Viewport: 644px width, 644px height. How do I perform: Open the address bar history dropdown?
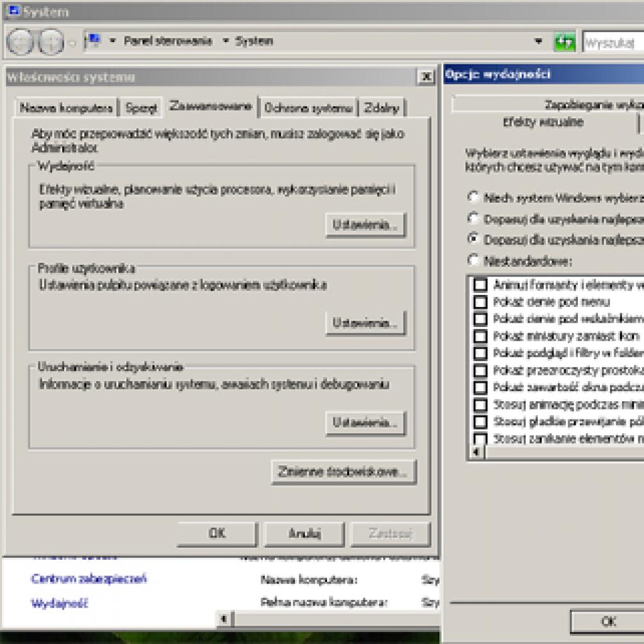point(538,41)
